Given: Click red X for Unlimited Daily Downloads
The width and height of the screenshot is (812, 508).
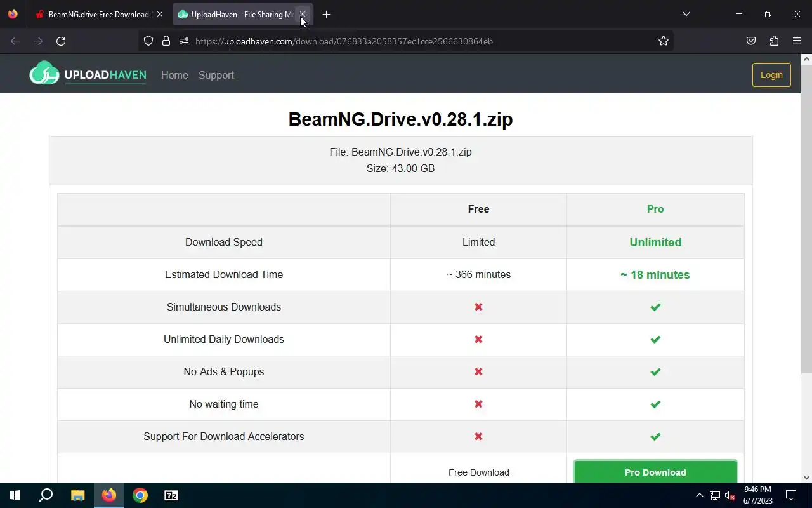Looking at the screenshot, I should [x=478, y=339].
